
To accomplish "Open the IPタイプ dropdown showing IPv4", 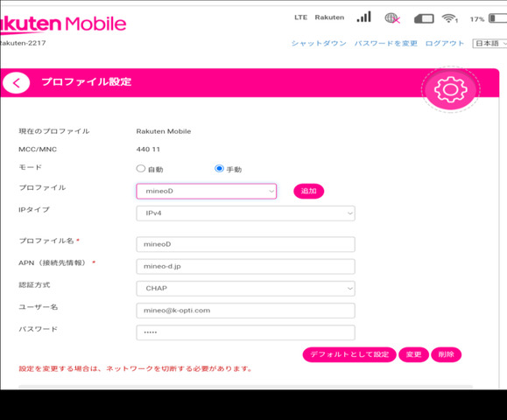I will (x=245, y=213).
